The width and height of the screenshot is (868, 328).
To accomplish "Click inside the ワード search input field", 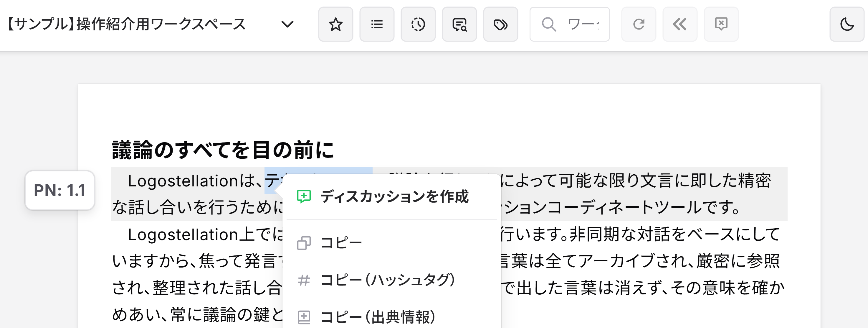I will 583,24.
